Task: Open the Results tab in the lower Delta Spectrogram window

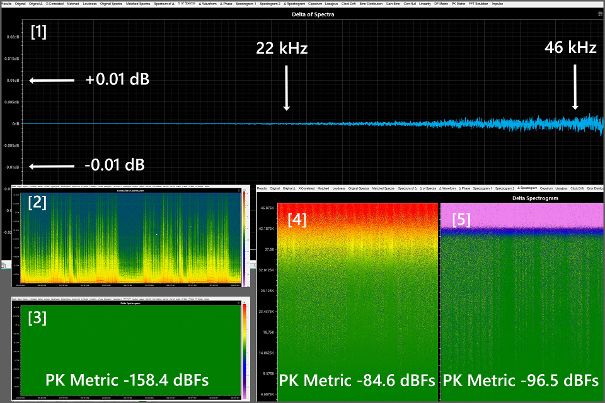Action: coord(262,189)
